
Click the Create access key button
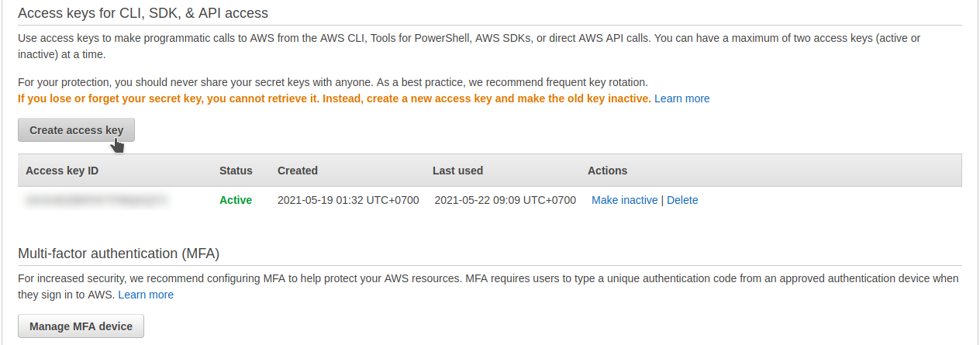coord(76,130)
